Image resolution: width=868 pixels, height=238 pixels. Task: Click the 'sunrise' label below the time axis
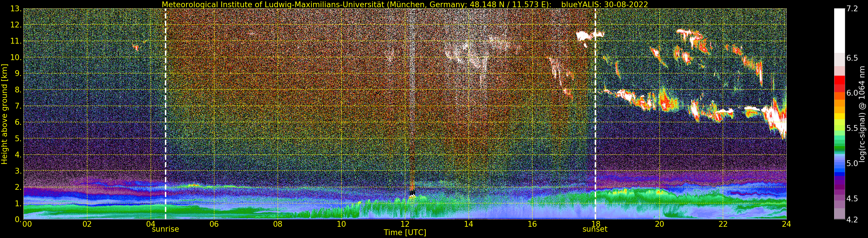[x=165, y=229]
